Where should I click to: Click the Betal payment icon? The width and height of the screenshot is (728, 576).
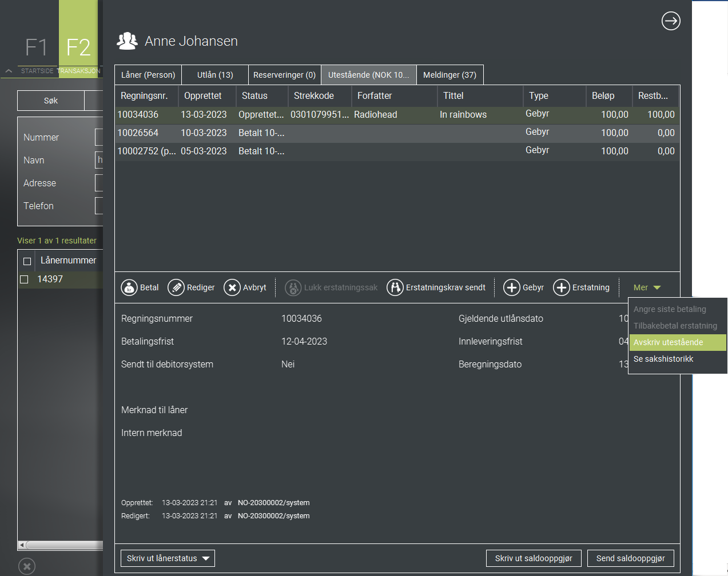click(x=129, y=287)
